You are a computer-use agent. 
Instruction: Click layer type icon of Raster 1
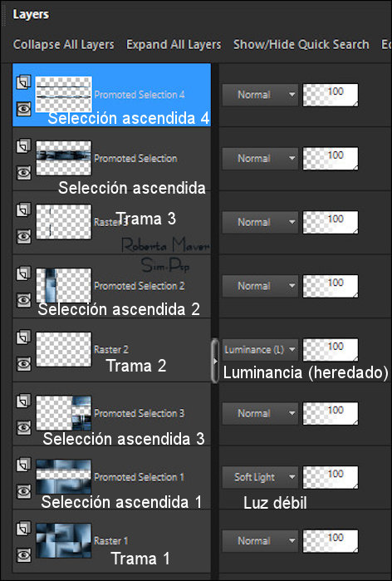click(x=24, y=529)
